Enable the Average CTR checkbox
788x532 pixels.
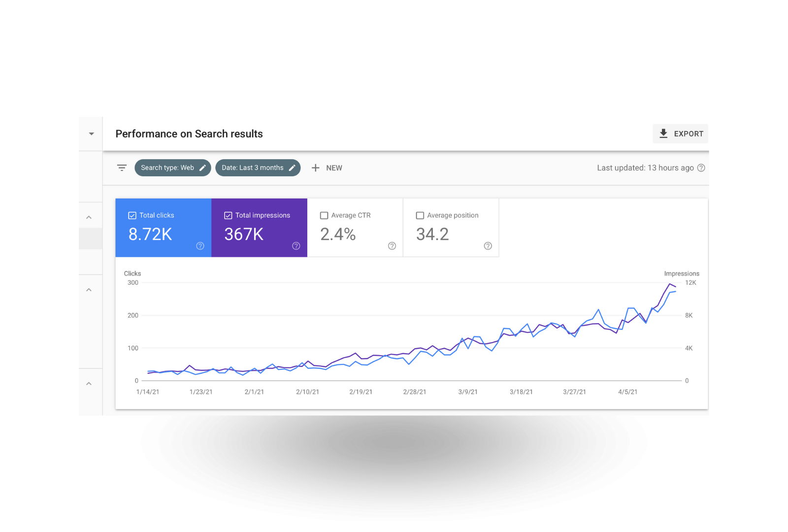tap(324, 215)
